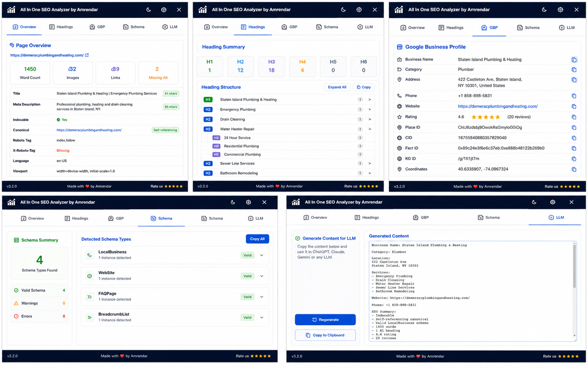Toggle dark mode in the LLM panel
This screenshot has height=368, width=588.
pyautogui.click(x=534, y=202)
